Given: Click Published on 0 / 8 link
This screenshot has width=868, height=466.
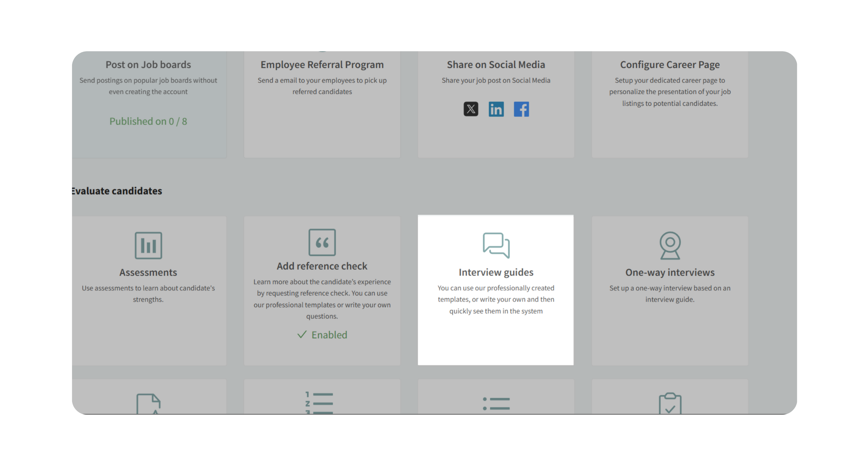Looking at the screenshot, I should coord(148,121).
